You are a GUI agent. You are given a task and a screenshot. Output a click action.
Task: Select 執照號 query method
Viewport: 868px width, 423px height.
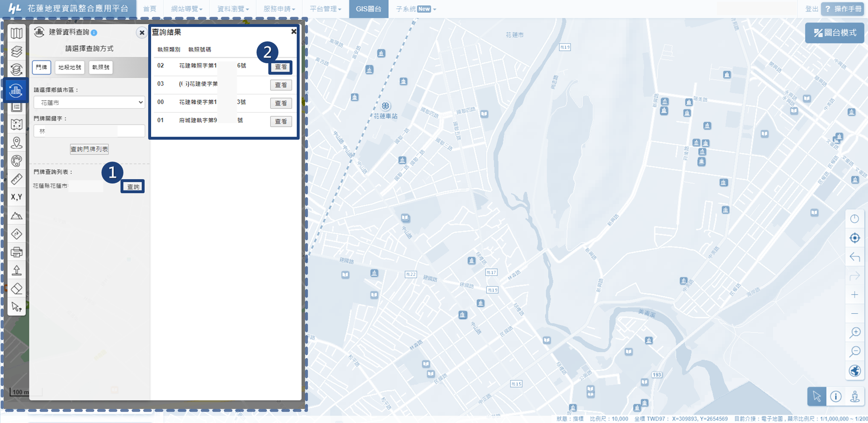click(101, 67)
